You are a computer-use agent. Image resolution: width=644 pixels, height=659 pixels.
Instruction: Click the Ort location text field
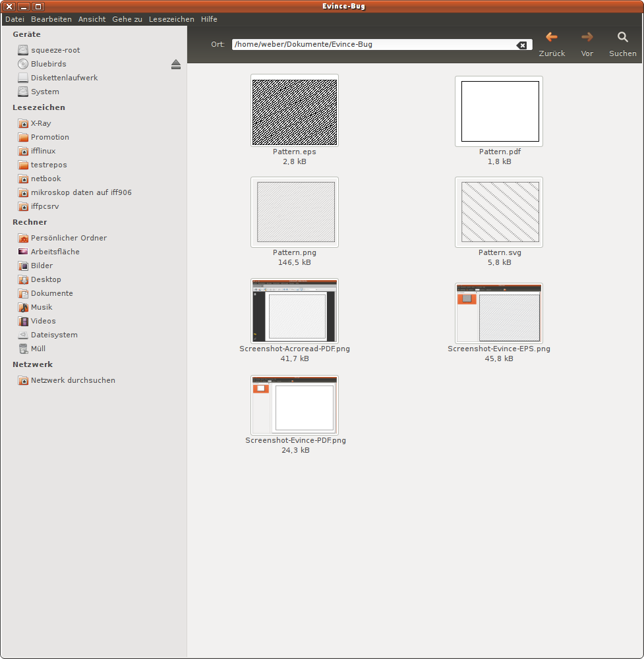tap(372, 45)
